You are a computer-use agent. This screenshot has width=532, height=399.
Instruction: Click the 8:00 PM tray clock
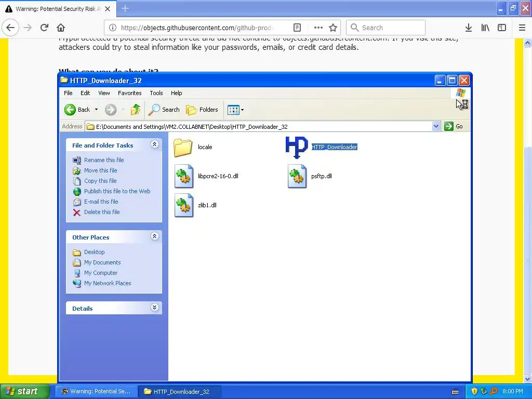pyautogui.click(x=513, y=391)
